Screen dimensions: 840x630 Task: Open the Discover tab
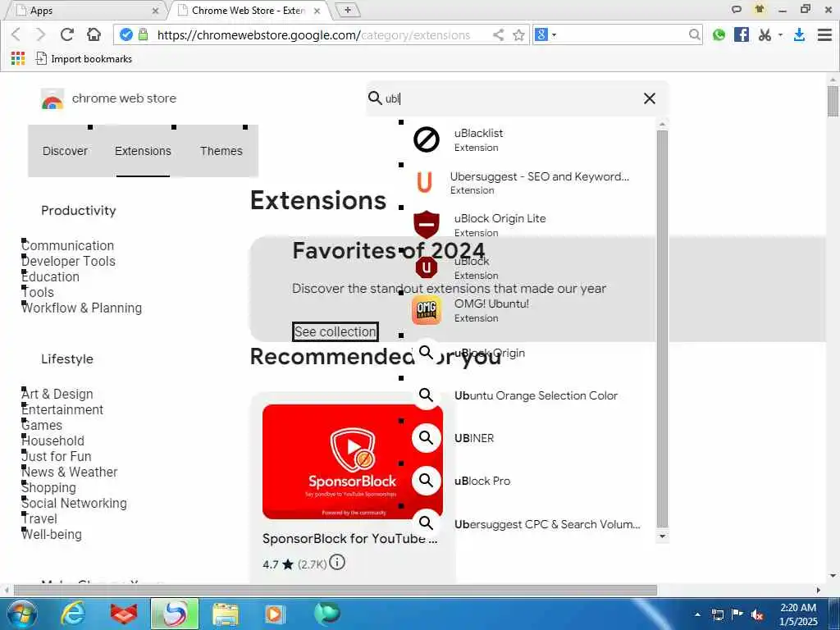(66, 151)
